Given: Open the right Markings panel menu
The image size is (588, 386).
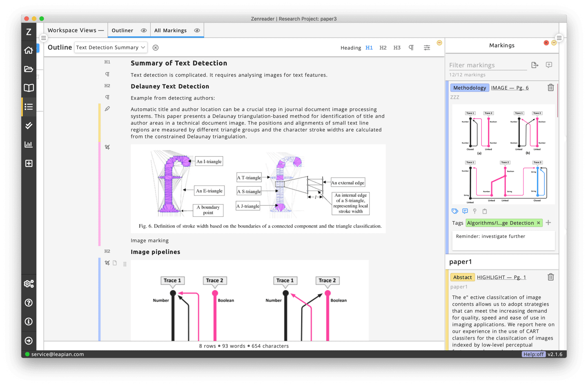Looking at the screenshot, I should point(559,38).
